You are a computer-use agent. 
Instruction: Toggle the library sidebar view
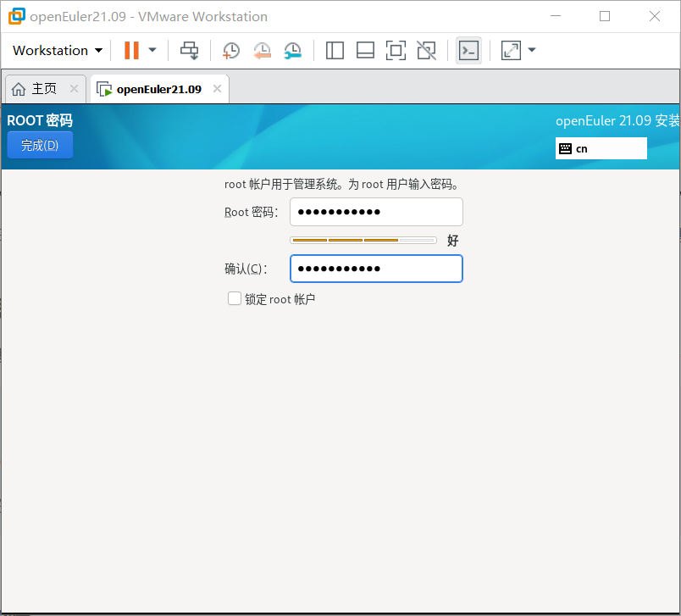click(x=335, y=50)
